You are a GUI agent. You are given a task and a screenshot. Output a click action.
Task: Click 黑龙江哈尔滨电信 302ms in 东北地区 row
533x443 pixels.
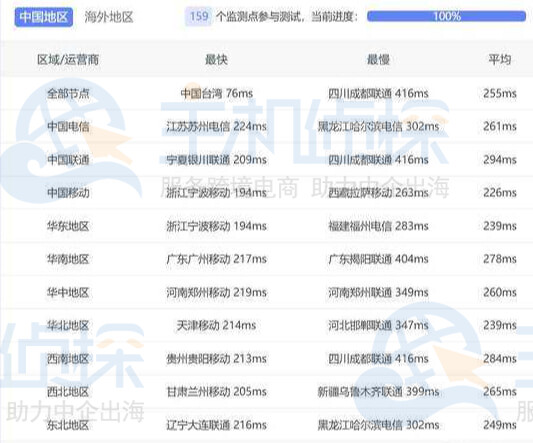pyautogui.click(x=378, y=425)
